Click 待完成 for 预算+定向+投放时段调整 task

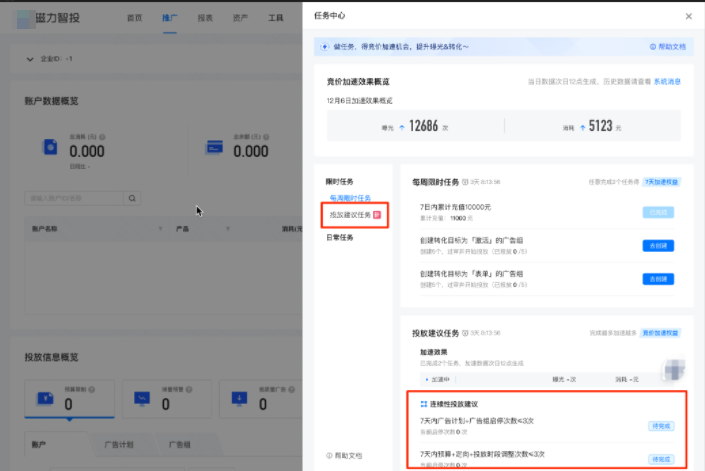click(661, 459)
